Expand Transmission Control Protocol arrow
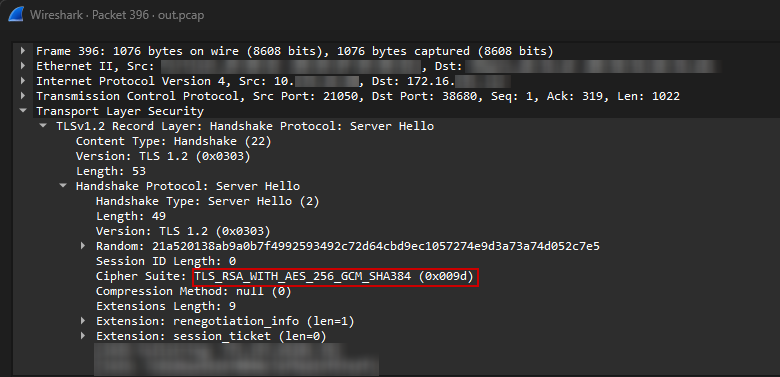This screenshot has height=377, width=780. click(x=23, y=95)
